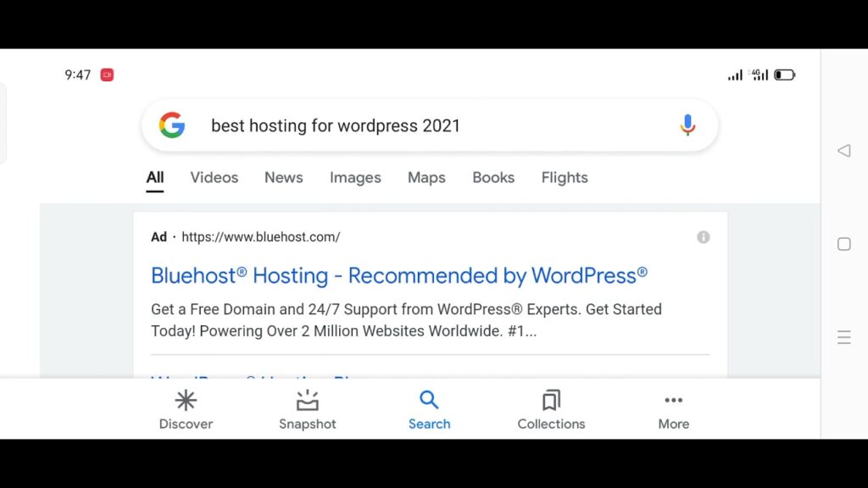The width and height of the screenshot is (868, 488).
Task: Switch to the Videos tab
Action: 214,178
